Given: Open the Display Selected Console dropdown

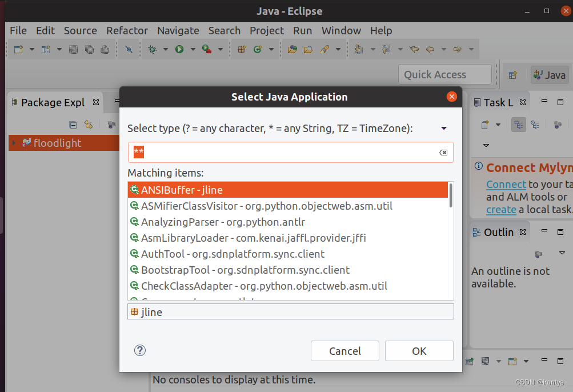Looking at the screenshot, I should pyautogui.click(x=499, y=361).
